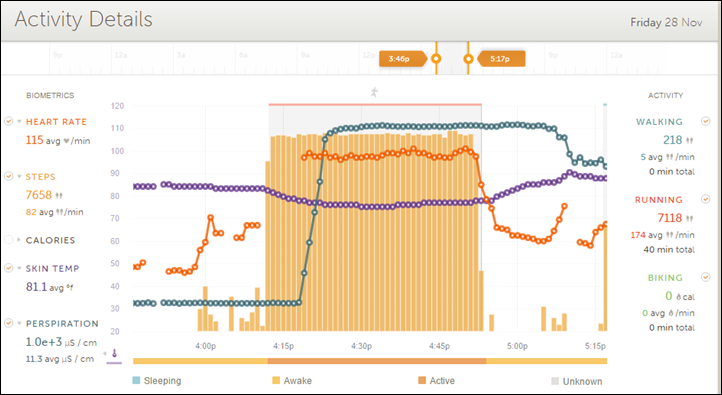Click the 4:30p axis label
The image size is (722, 395).
(x=361, y=346)
